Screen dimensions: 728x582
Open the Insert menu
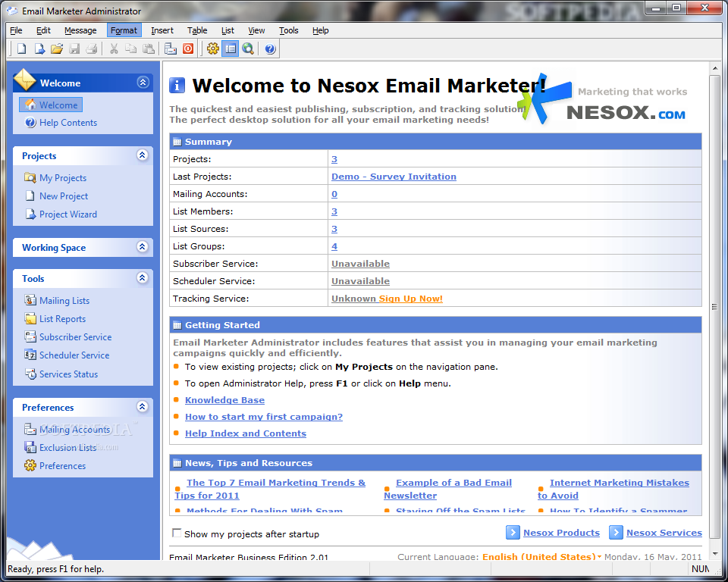tap(162, 30)
